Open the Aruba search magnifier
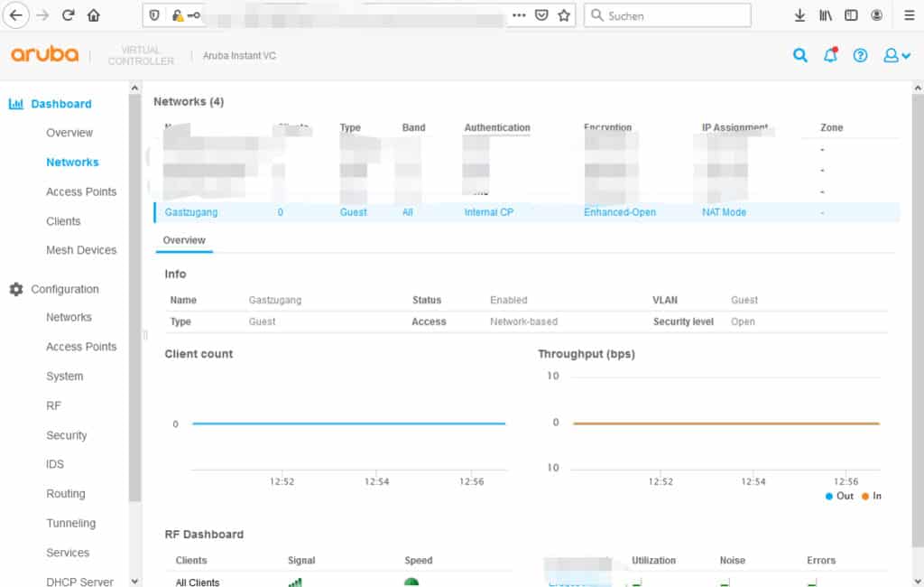This screenshot has width=924, height=587. [x=799, y=55]
